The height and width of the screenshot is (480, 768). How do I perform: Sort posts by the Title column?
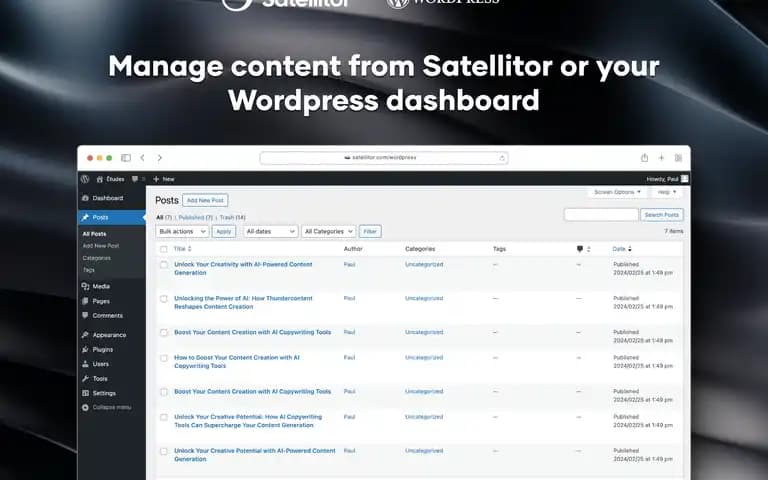click(182, 249)
